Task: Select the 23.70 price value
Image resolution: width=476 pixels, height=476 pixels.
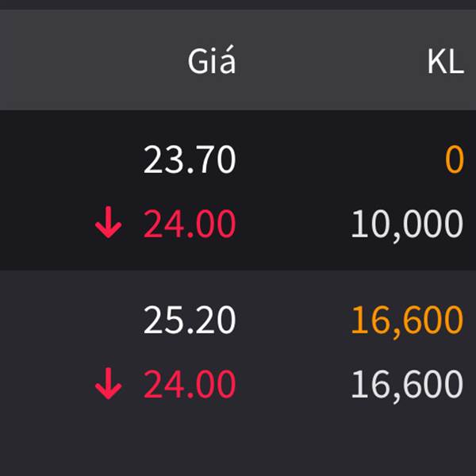Action: [x=190, y=161]
